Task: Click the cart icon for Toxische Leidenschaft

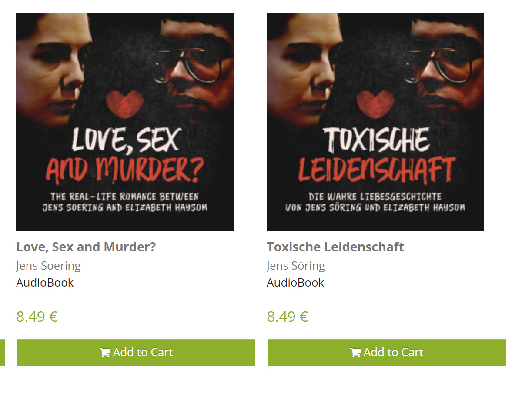Action: (x=355, y=353)
